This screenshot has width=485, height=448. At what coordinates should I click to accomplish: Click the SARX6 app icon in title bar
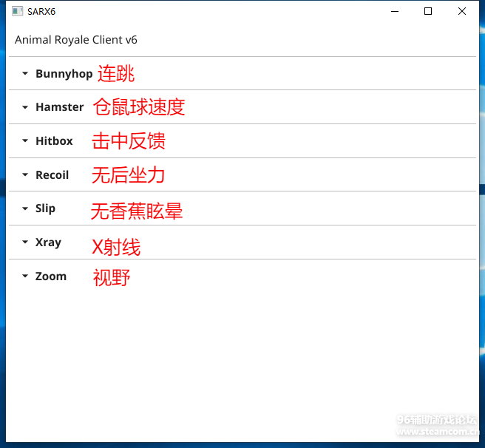click(17, 11)
